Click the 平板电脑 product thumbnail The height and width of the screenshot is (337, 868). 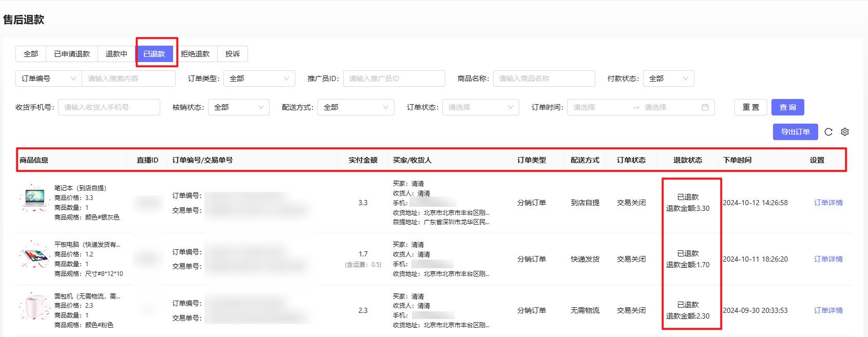pyautogui.click(x=34, y=254)
